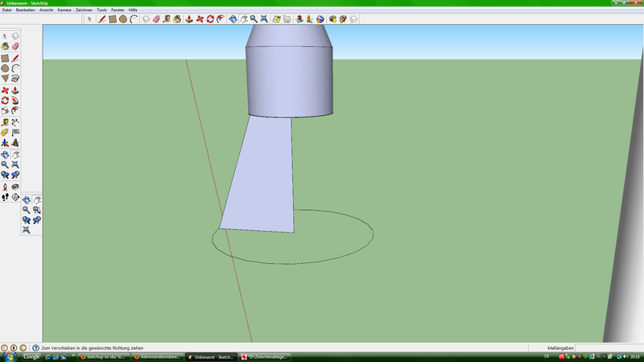Click the Rectangle tool in top toolbar

[x=113, y=19]
